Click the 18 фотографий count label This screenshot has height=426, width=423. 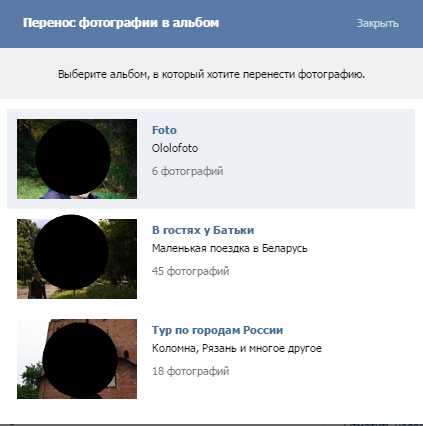190,371
